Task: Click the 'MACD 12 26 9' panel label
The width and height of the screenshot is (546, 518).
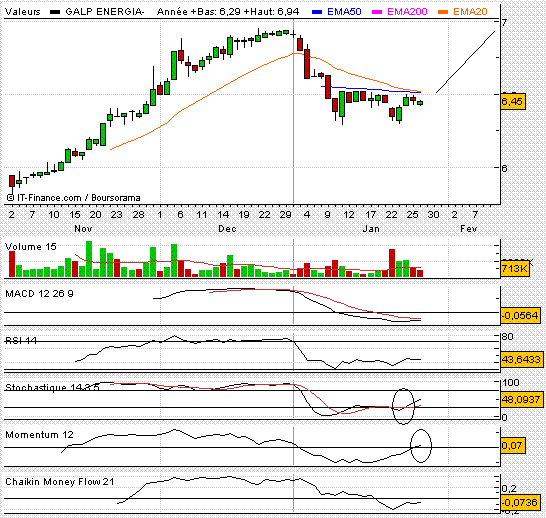Action: 39,294
